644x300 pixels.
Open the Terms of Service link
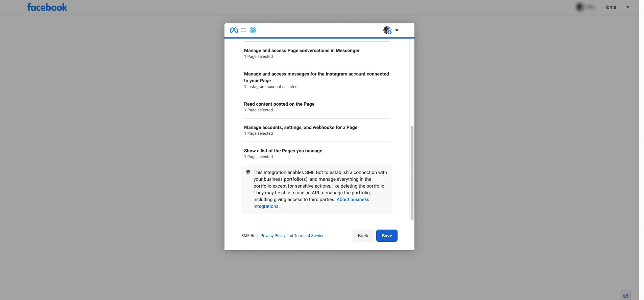point(309,236)
